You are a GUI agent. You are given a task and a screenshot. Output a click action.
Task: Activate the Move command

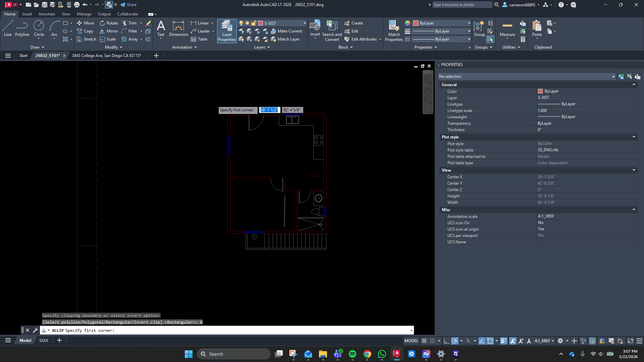tap(86, 23)
